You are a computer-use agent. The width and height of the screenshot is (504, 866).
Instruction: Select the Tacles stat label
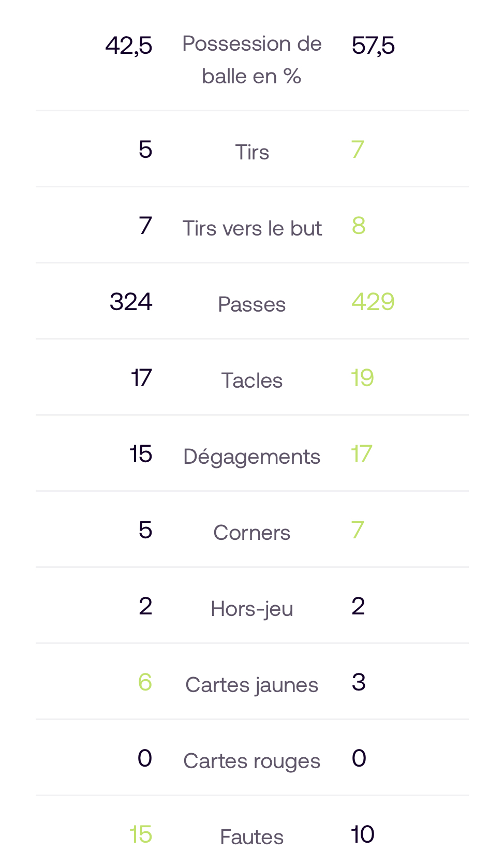252,380
